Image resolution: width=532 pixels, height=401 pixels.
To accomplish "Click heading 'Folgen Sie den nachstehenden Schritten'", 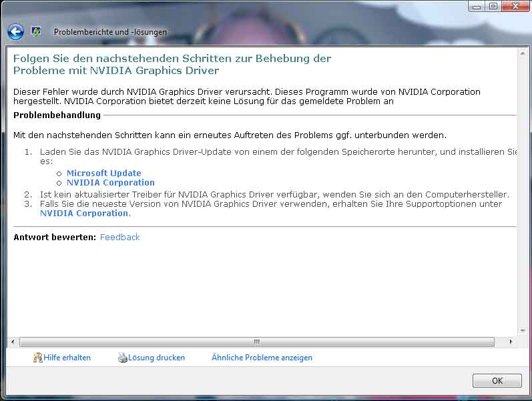I will 172,65.
